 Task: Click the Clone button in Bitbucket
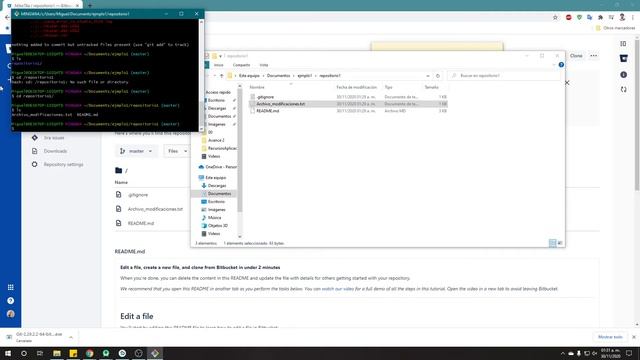(x=576, y=56)
